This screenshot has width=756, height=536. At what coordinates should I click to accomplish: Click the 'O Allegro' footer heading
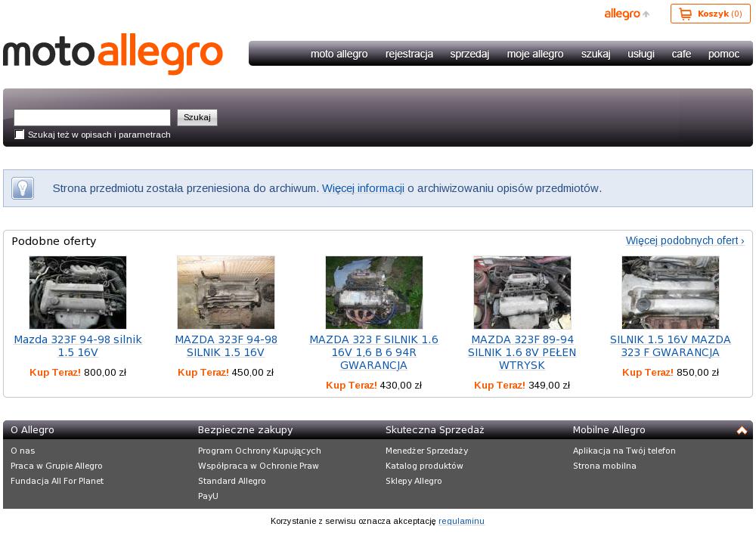coord(33,430)
